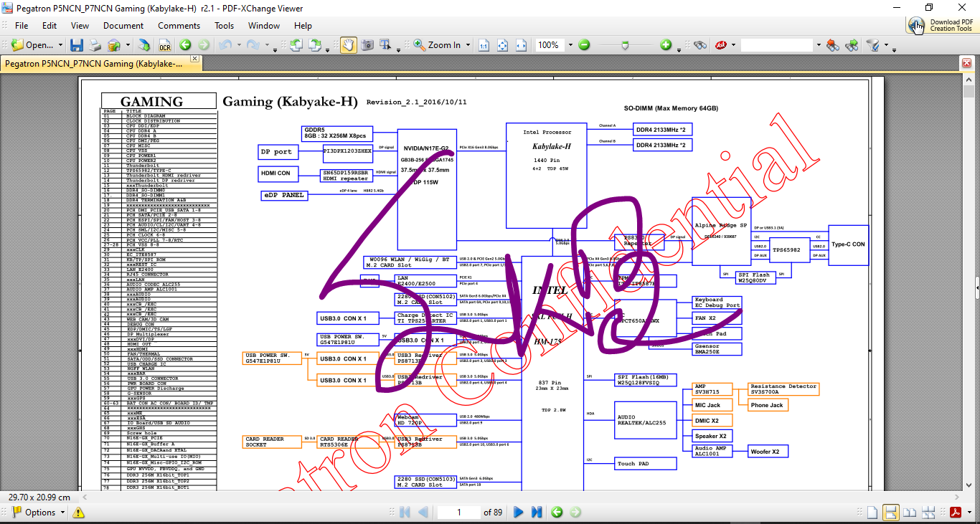This screenshot has height=524, width=980.
Task: Click the Fit Width icon
Action: (521, 44)
